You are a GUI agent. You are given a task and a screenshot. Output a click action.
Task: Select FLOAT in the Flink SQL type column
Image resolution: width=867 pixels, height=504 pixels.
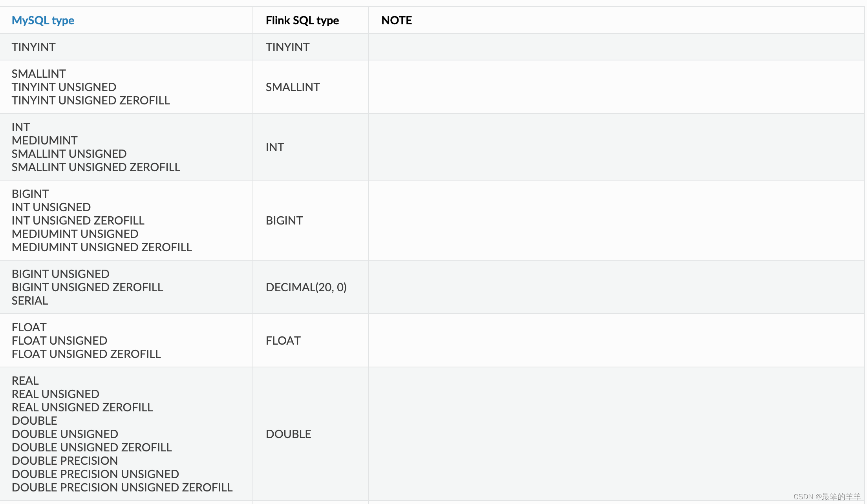[283, 341]
